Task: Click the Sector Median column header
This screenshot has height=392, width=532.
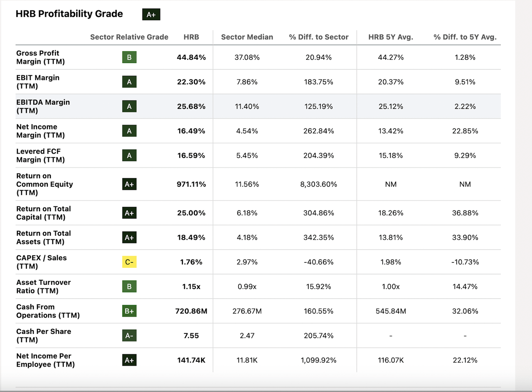Action: click(247, 37)
